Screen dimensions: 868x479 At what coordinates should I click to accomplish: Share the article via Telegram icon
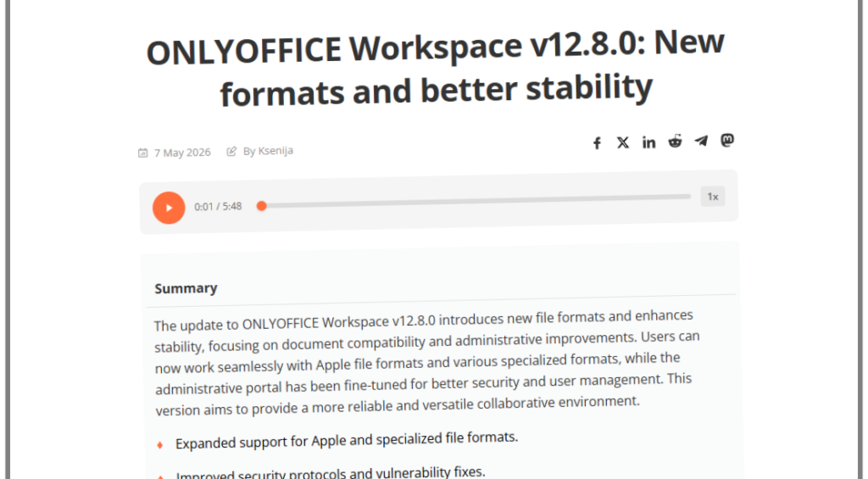pyautogui.click(x=701, y=141)
